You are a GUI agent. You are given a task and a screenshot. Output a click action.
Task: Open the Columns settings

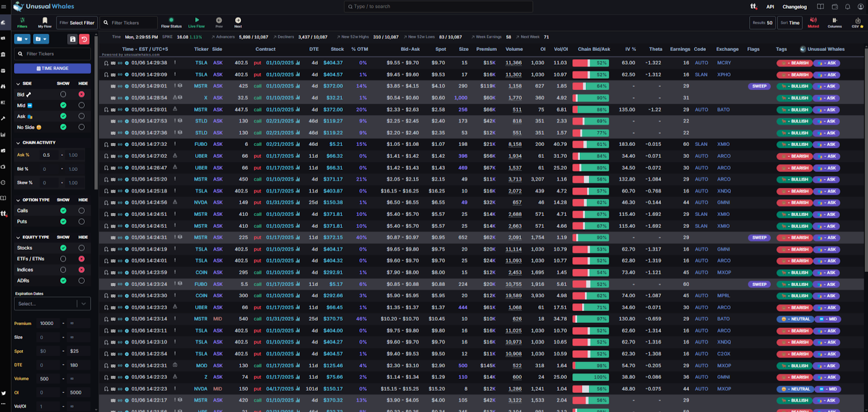pos(835,22)
